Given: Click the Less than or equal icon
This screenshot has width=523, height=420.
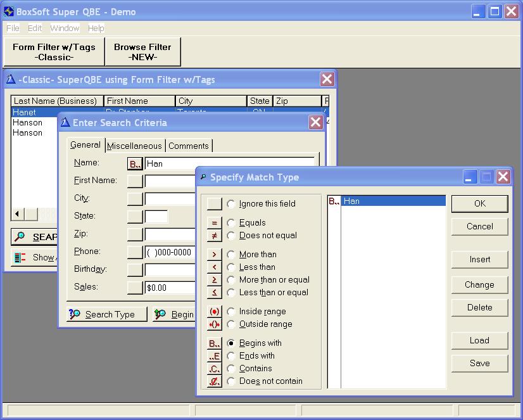Looking at the screenshot, I should click(215, 293).
